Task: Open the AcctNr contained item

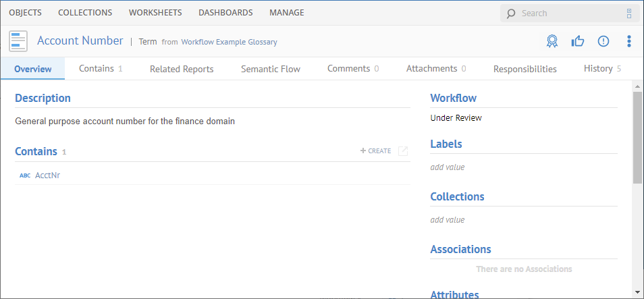Action: click(x=47, y=175)
